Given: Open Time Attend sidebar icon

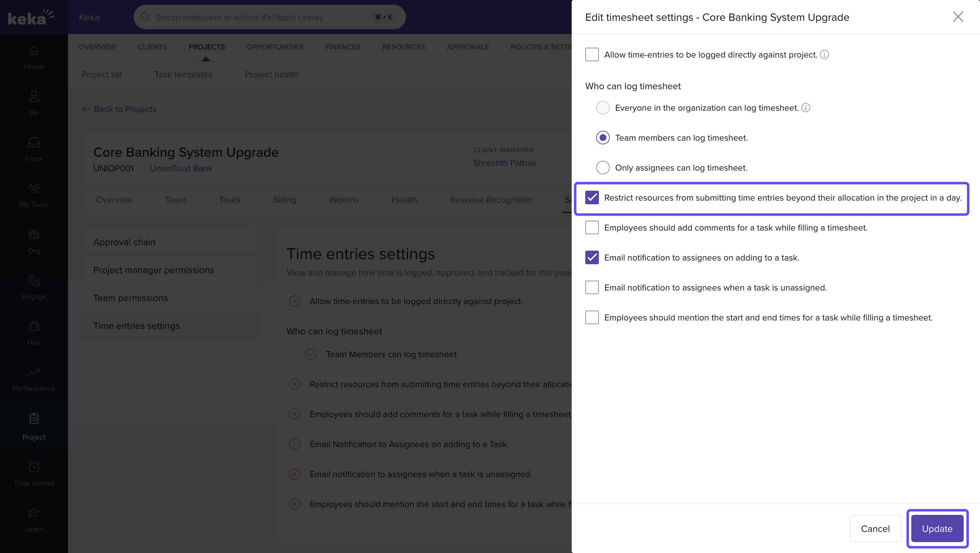Looking at the screenshot, I should pyautogui.click(x=34, y=468).
